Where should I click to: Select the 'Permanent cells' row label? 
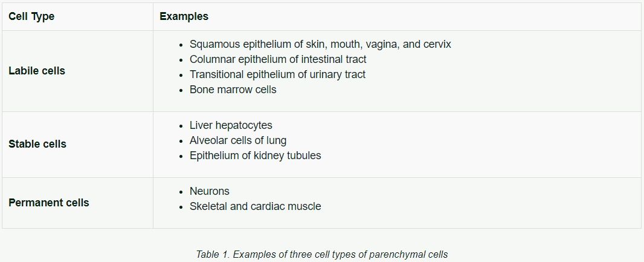(x=48, y=203)
